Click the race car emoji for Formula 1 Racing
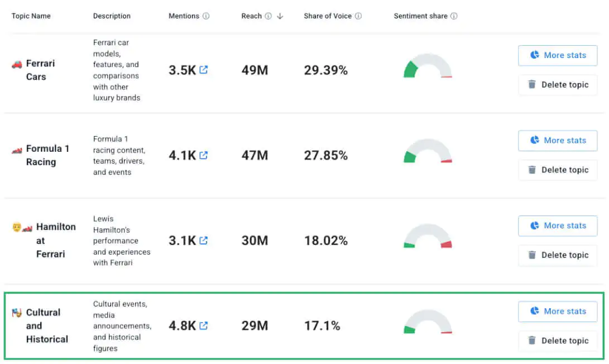This screenshot has height=364, width=609. click(17, 150)
